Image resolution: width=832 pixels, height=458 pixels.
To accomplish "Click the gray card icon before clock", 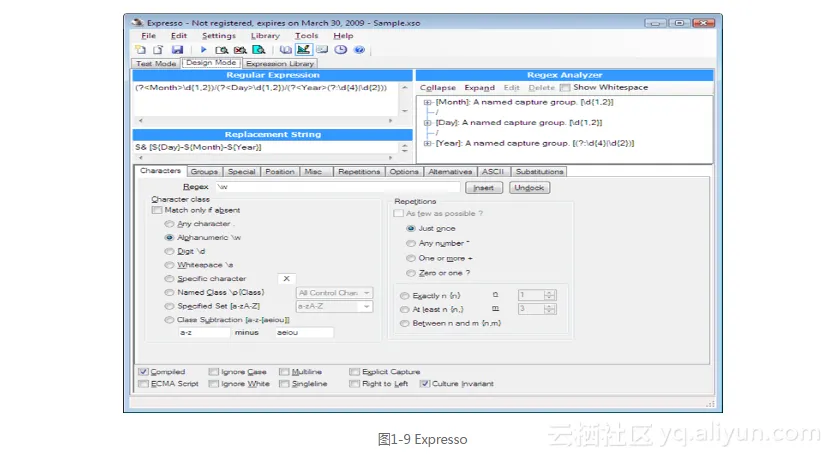I will click(x=322, y=50).
